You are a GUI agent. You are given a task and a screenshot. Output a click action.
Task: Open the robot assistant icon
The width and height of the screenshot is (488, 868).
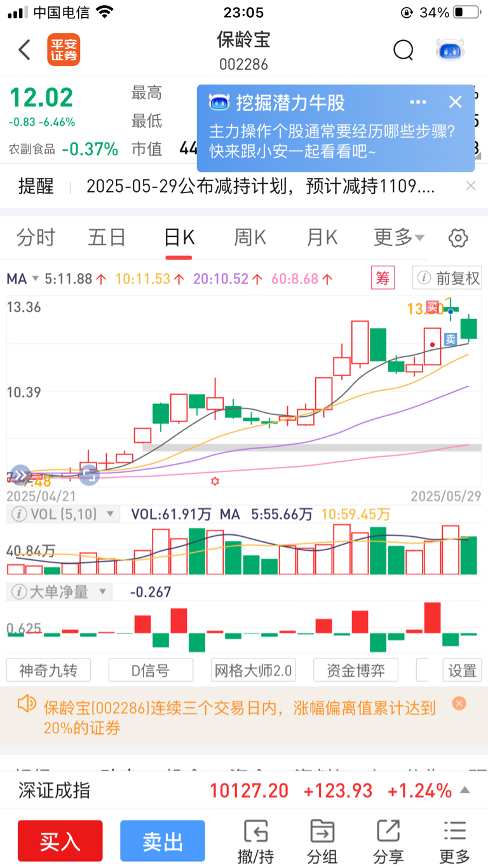(450, 50)
